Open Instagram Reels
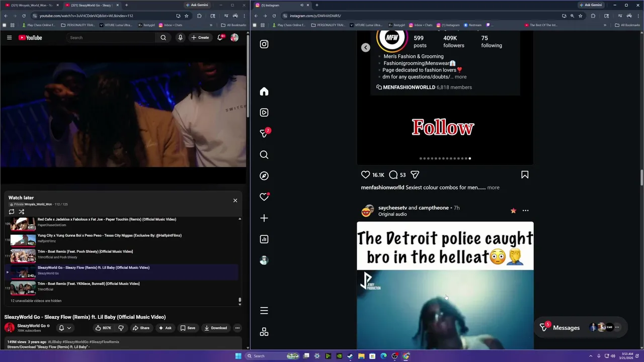 click(x=264, y=113)
